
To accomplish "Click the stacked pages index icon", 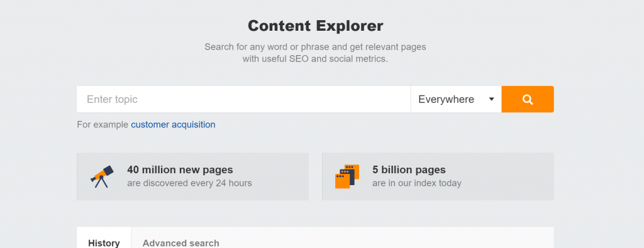I will pos(347,176).
